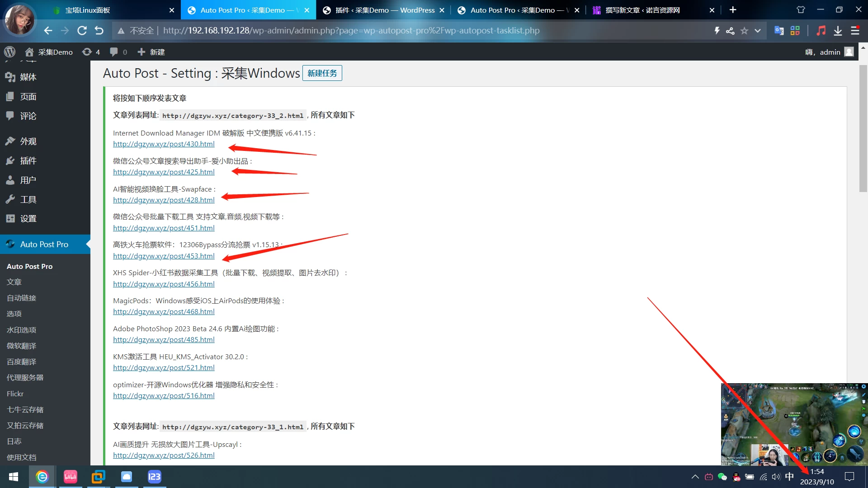
Task: Open the comments bubble in admin bar
Action: point(118,52)
